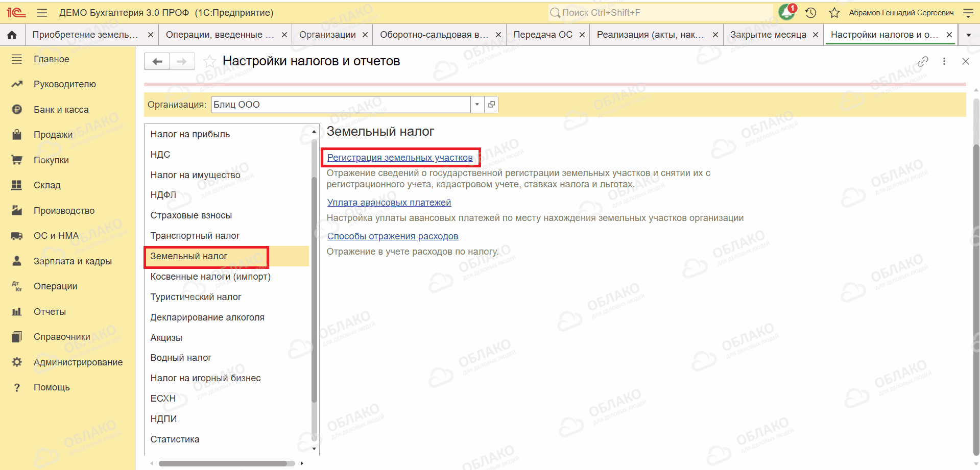
Task: Select Акцизы in the tax list
Action: click(x=227, y=338)
